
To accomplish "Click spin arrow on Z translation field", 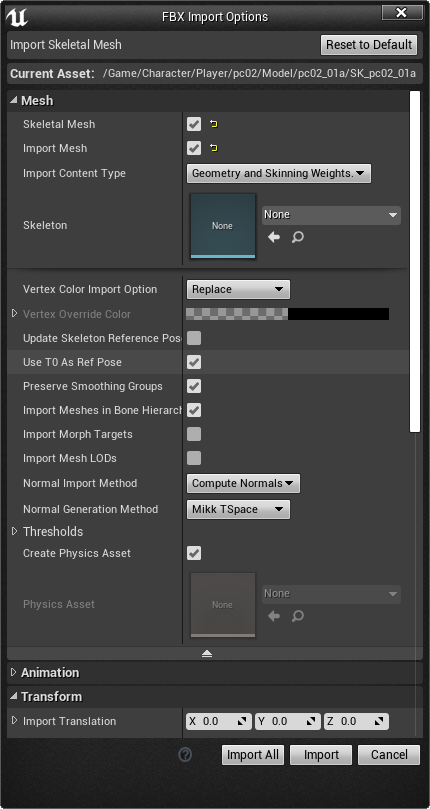I will 379,721.
